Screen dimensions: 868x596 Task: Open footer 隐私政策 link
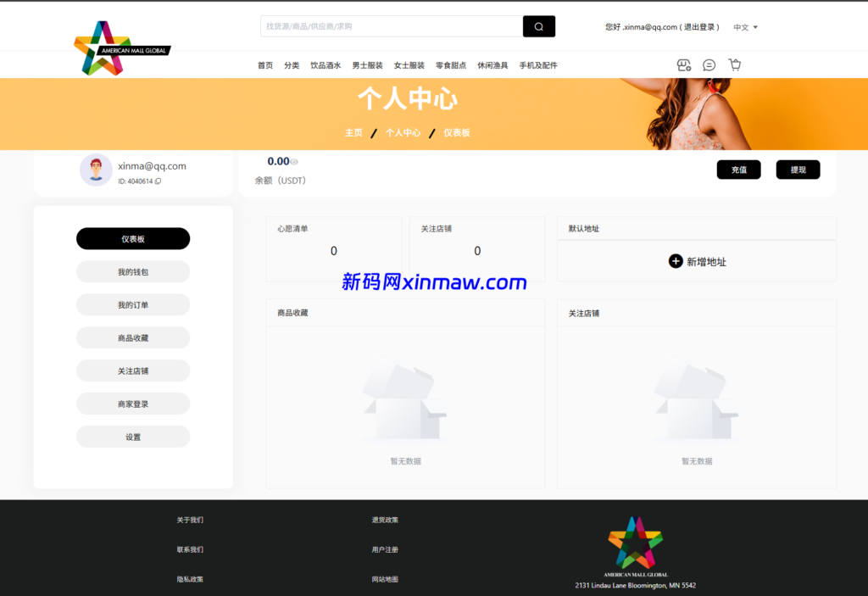tap(190, 579)
